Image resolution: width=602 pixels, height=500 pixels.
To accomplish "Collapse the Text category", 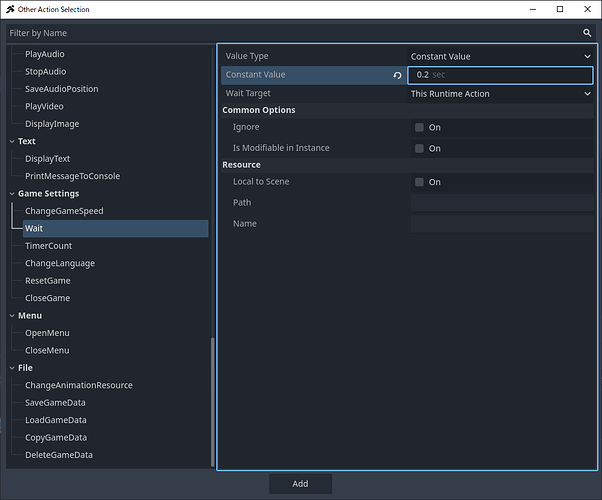I will point(11,142).
